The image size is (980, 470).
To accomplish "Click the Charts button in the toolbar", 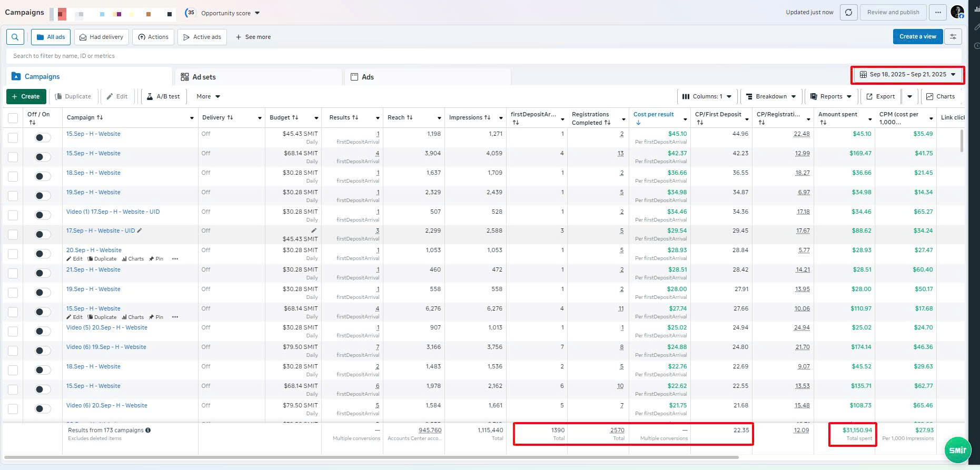I will coord(941,96).
